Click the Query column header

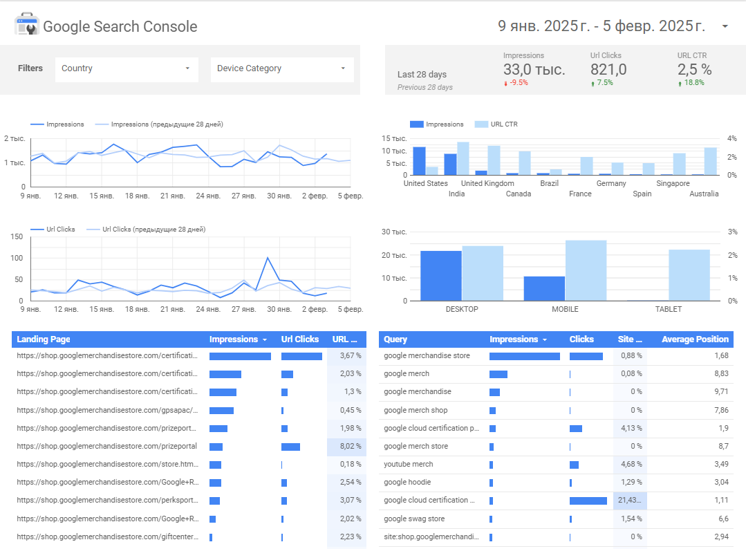(395, 339)
